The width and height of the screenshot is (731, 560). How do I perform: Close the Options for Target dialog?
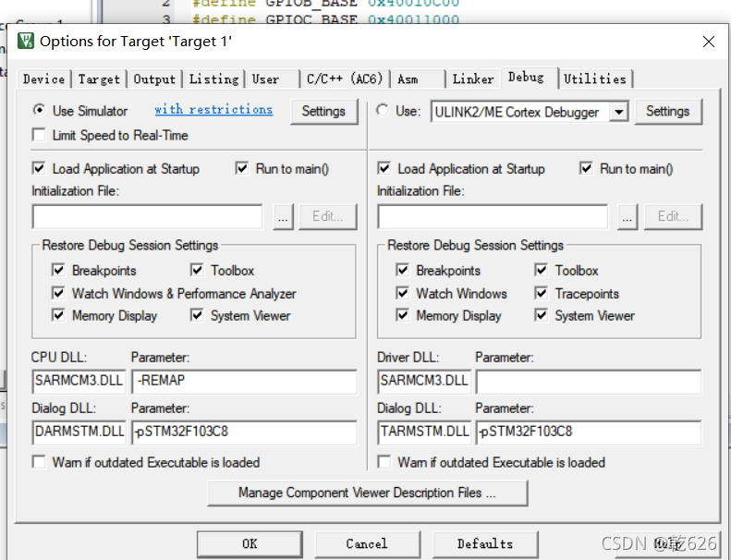pos(709,42)
